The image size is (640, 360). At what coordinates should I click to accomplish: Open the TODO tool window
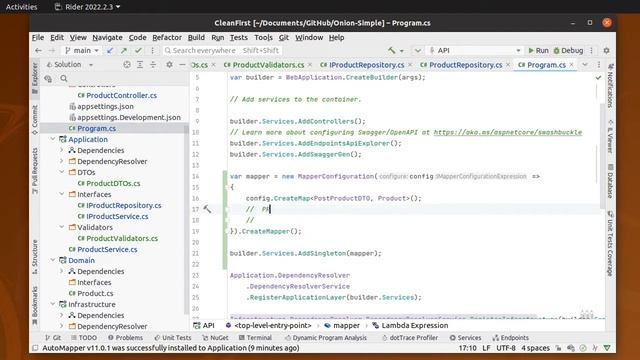[x=84, y=338]
